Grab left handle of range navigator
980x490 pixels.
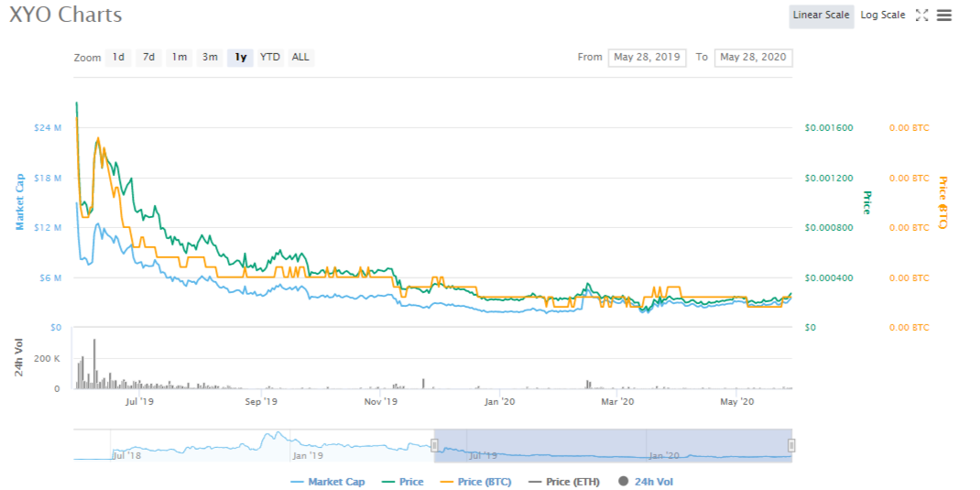(x=435, y=445)
